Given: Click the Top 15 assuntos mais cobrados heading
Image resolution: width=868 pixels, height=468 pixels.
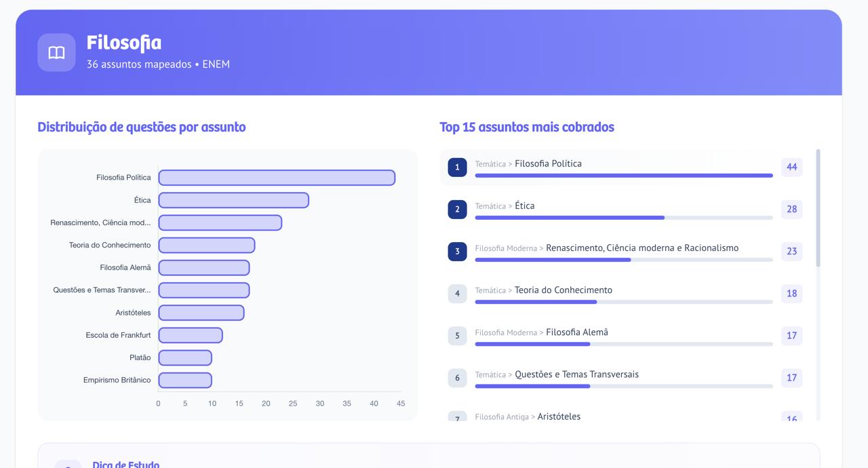Looking at the screenshot, I should [x=527, y=128].
